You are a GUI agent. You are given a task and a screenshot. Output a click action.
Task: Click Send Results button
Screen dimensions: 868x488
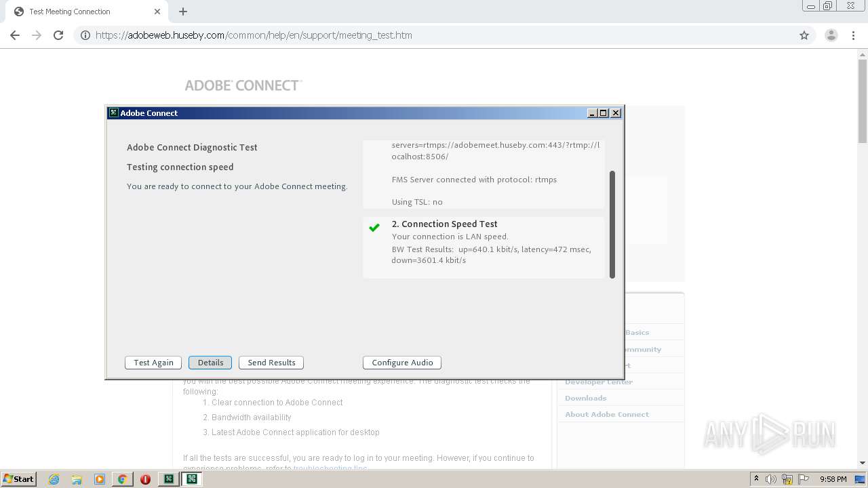pos(271,363)
